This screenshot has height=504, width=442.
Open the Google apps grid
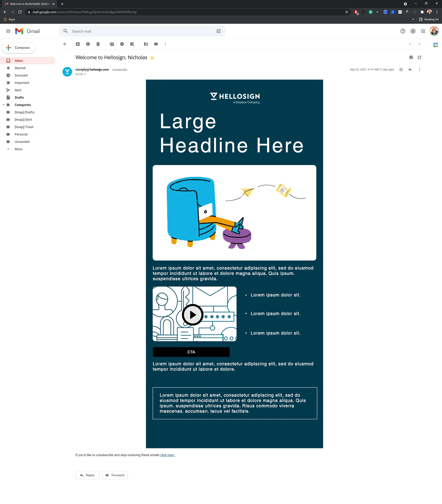(423, 31)
